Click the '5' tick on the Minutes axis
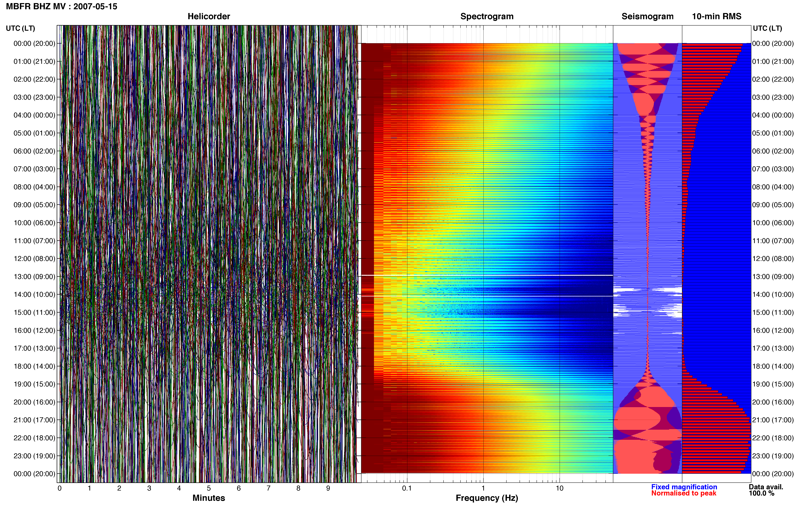812x508 pixels. pos(209,488)
